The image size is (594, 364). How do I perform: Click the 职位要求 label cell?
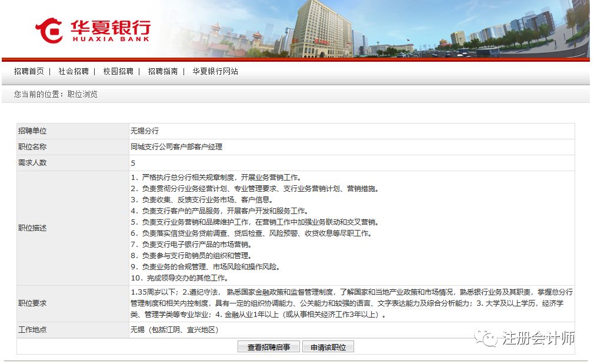(73, 303)
